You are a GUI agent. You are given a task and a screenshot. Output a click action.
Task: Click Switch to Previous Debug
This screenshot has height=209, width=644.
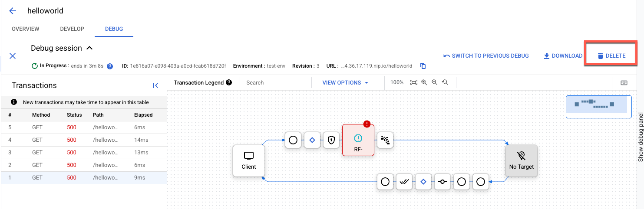pyautogui.click(x=486, y=56)
